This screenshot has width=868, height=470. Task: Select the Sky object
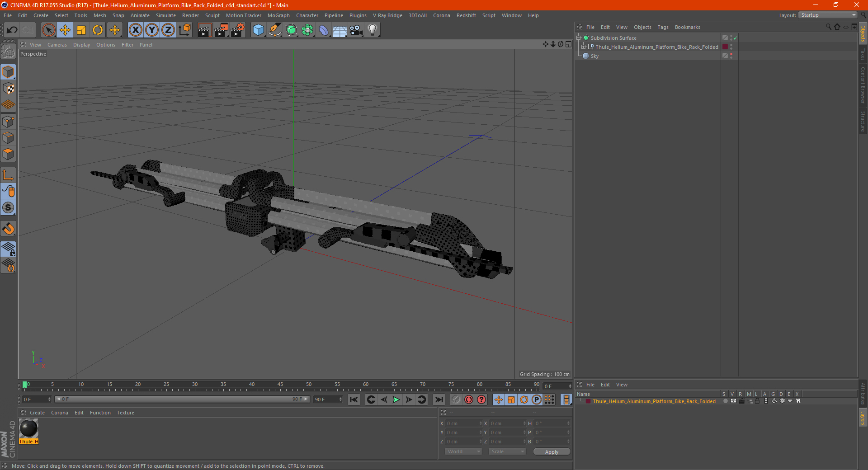[594, 56]
